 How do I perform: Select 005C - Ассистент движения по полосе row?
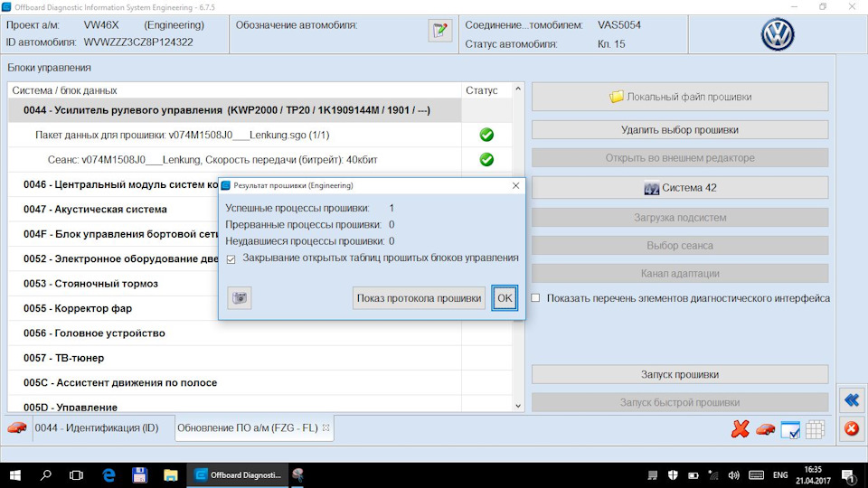(235, 382)
